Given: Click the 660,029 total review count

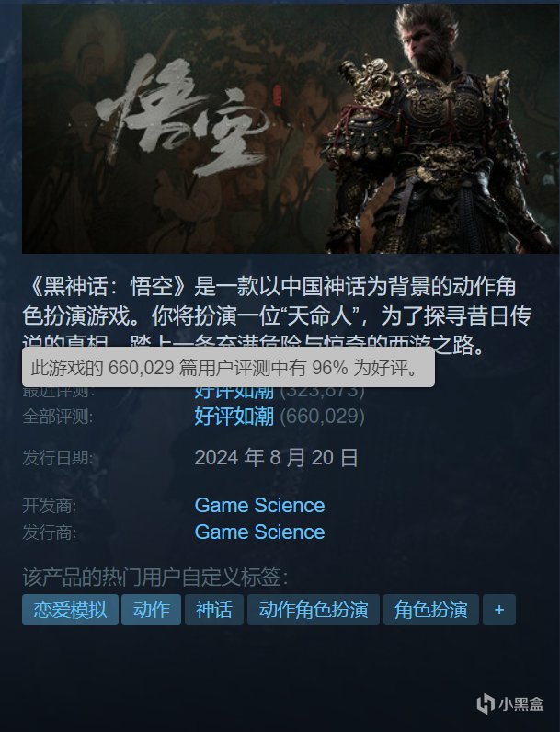Looking at the screenshot, I should [323, 416].
